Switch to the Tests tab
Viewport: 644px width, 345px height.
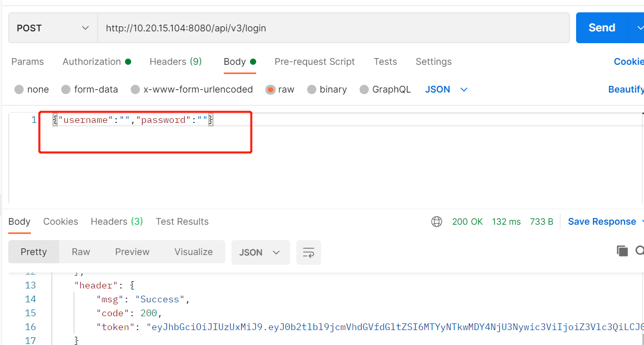(x=385, y=62)
